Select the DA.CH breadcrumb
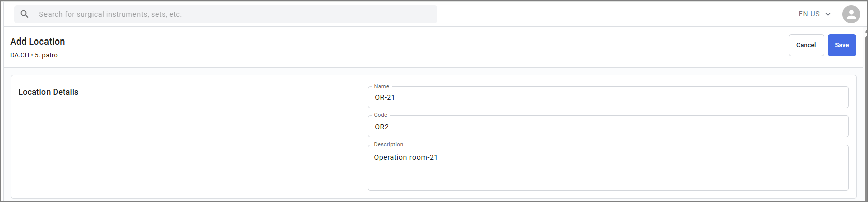Viewport: 868px width, 202px height. (20, 55)
